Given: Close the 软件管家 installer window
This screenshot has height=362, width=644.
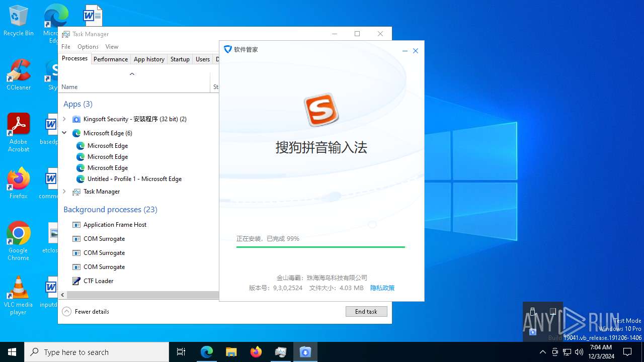Looking at the screenshot, I should pyautogui.click(x=416, y=51).
